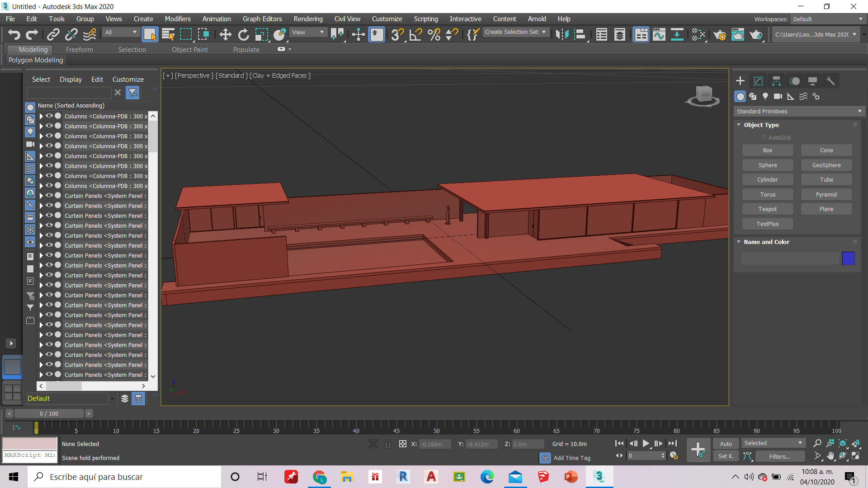The height and width of the screenshot is (488, 868).
Task: Activate the Select Object tool
Action: (x=150, y=34)
